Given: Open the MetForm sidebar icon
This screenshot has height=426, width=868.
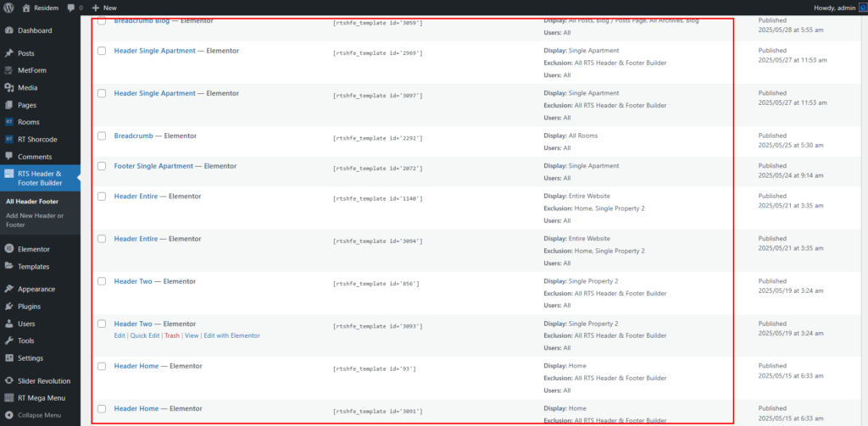Looking at the screenshot, I should tap(8, 70).
